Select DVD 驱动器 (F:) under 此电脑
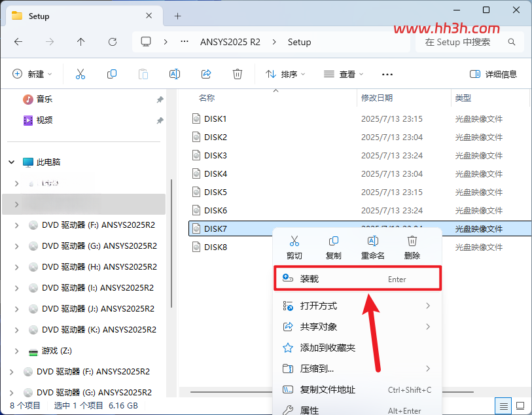Screen dimensions: 532x415 98,225
